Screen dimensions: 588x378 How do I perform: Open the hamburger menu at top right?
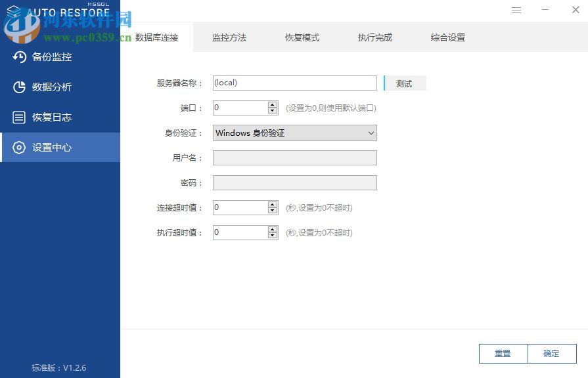pos(516,10)
